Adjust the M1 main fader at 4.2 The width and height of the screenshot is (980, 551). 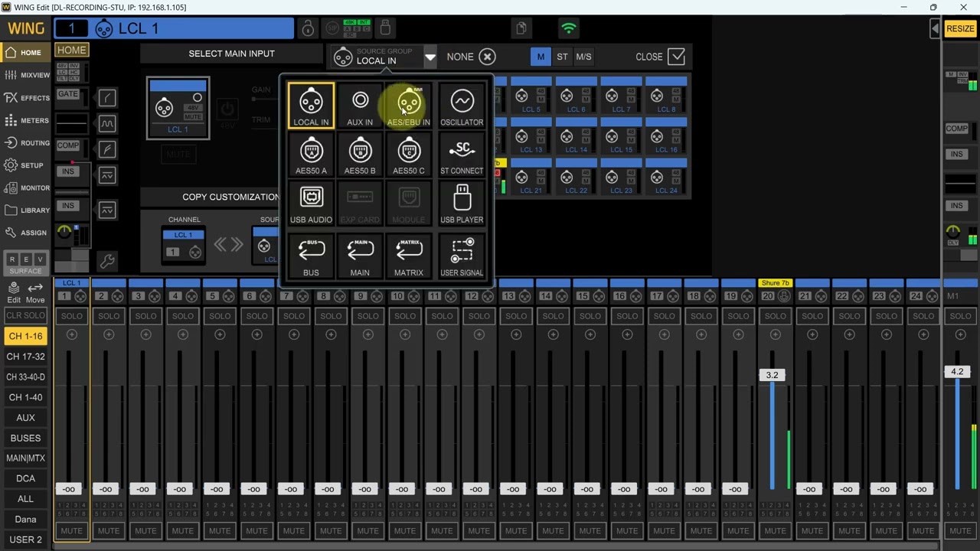coord(957,372)
